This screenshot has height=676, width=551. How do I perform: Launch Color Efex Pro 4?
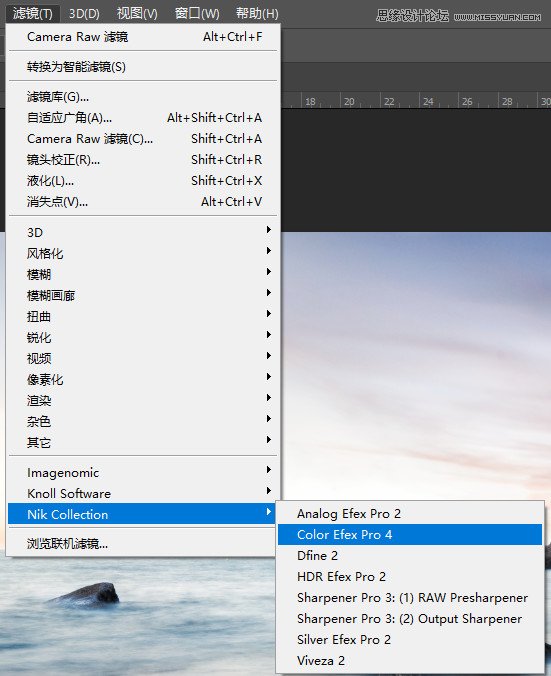[x=410, y=535]
